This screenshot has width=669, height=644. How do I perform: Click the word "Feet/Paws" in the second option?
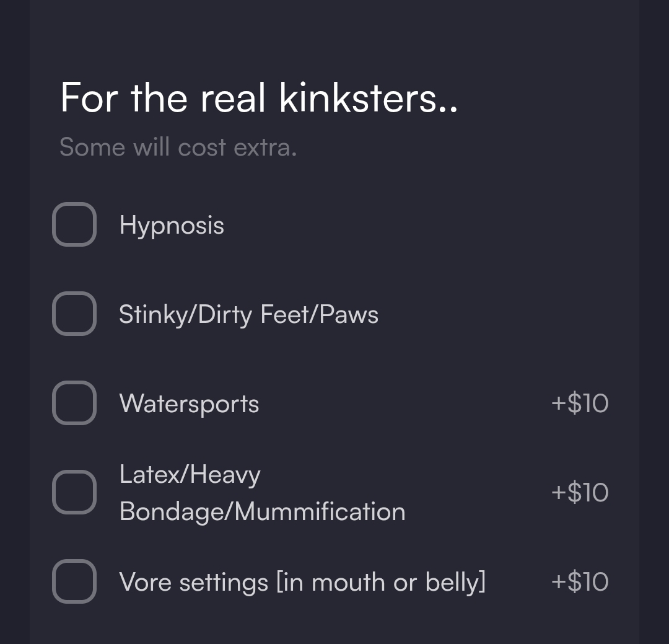pos(319,314)
